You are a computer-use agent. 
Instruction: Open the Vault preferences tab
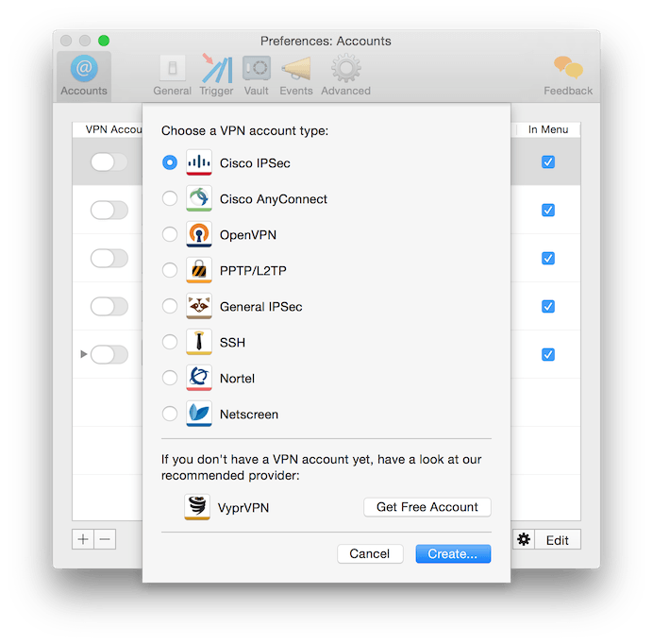click(256, 76)
